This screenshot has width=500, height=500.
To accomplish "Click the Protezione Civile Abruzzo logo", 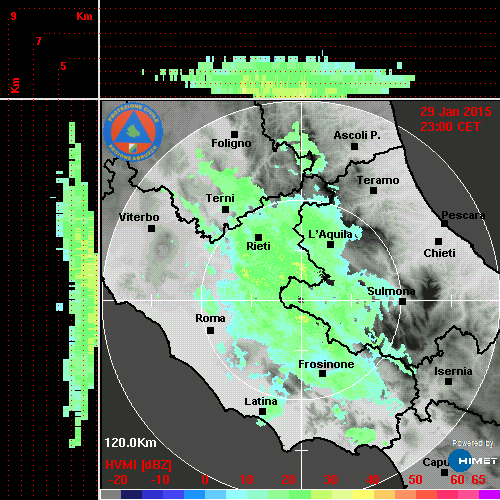I will click(x=133, y=132).
